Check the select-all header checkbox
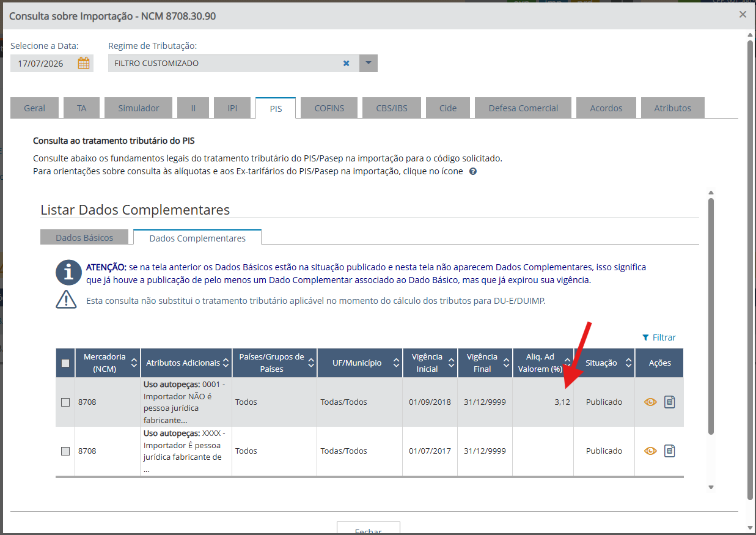 (65, 363)
